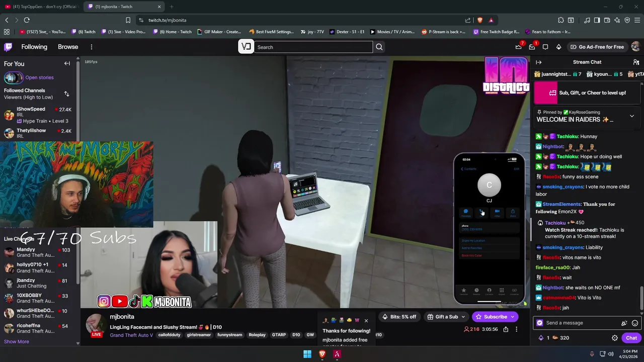Click the Twitch search field
The width and height of the screenshot is (644, 362).
[313, 47]
